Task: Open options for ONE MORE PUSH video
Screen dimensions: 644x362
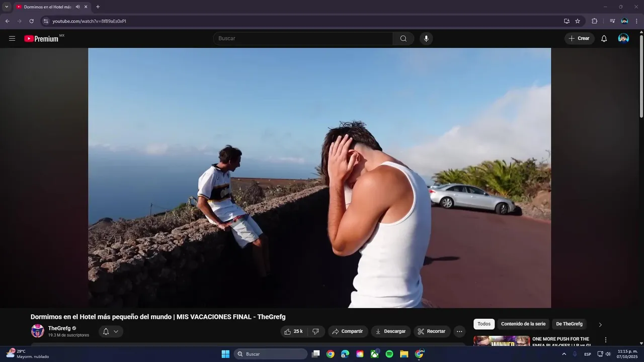Action: point(606,340)
